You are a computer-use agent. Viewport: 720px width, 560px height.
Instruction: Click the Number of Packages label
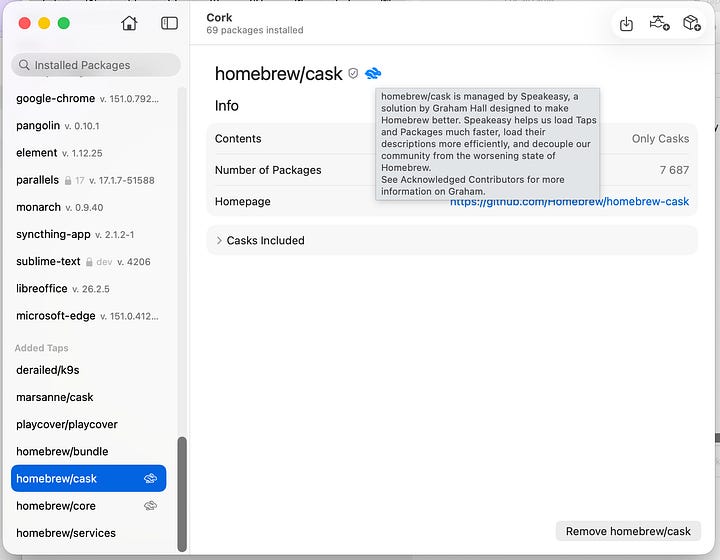(268, 170)
